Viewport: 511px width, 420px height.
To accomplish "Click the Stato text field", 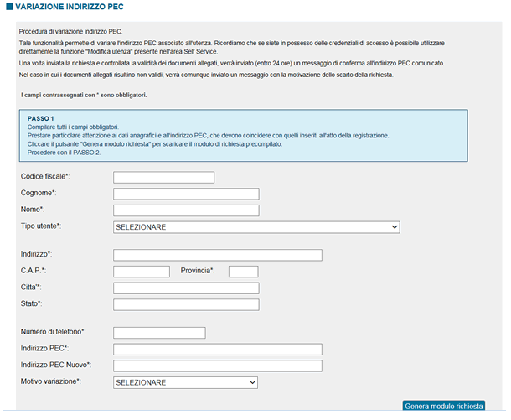I will pos(186,304).
